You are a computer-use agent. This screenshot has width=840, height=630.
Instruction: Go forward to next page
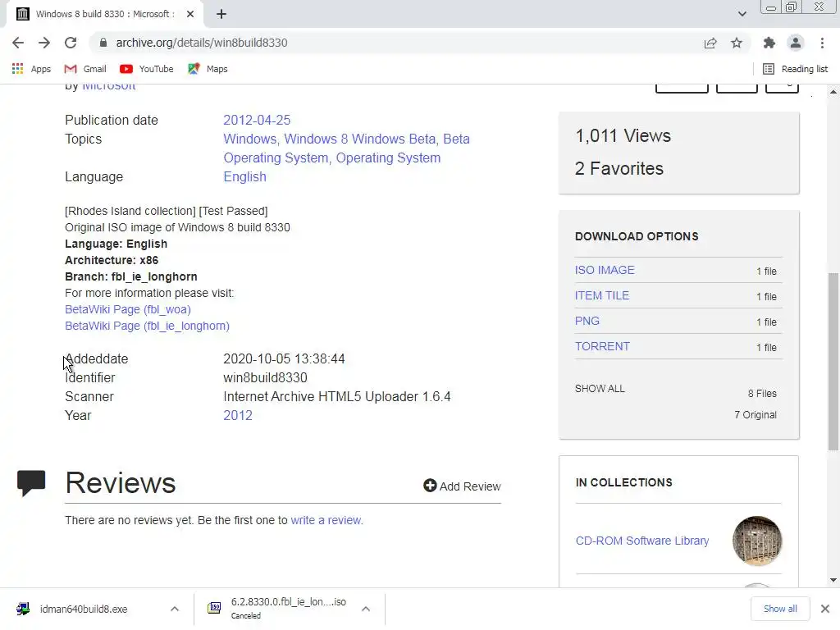[44, 43]
